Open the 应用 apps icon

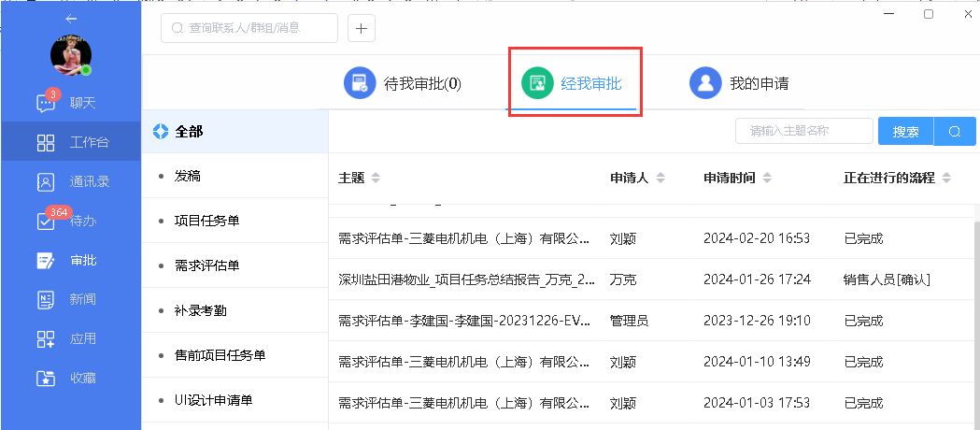point(47,339)
